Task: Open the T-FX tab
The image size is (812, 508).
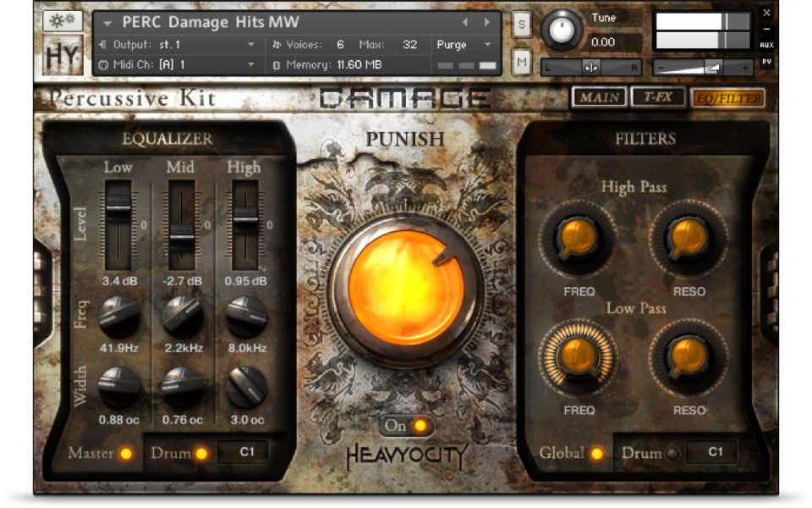Action: click(658, 97)
